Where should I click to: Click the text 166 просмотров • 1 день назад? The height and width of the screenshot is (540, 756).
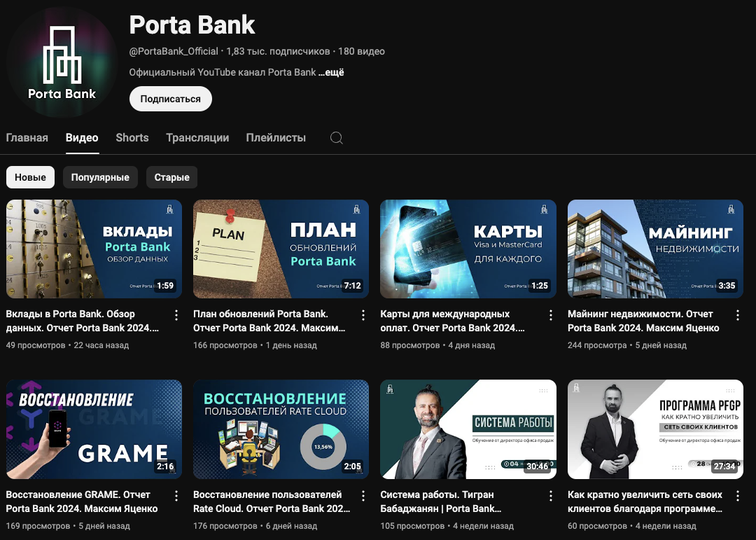pyautogui.click(x=255, y=345)
